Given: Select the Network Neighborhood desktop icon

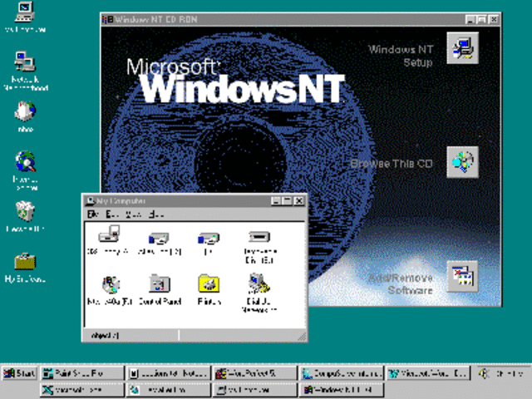Looking at the screenshot, I should [25, 62].
